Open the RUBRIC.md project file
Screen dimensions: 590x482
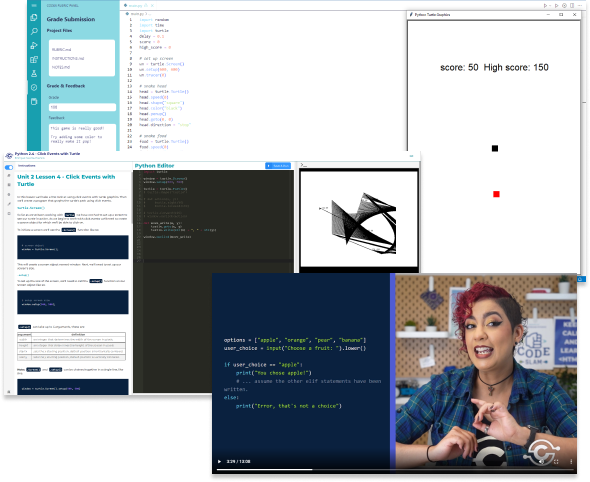point(61,49)
